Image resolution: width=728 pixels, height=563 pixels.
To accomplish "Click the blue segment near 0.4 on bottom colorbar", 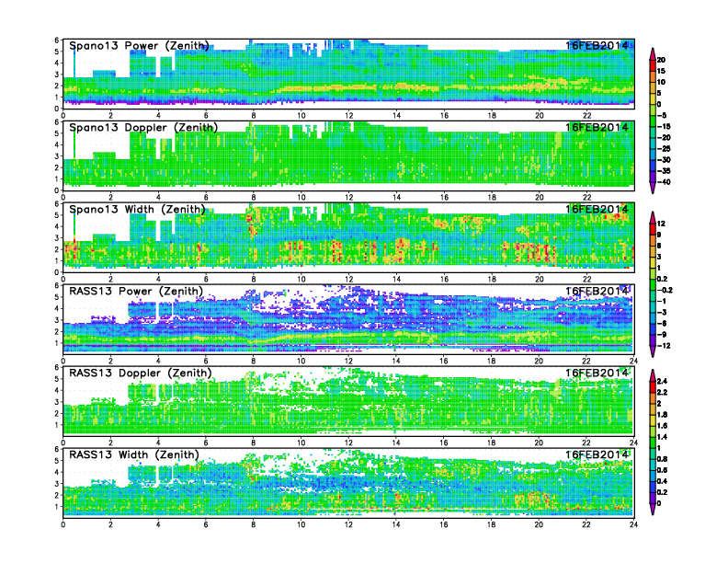I will (x=653, y=487).
